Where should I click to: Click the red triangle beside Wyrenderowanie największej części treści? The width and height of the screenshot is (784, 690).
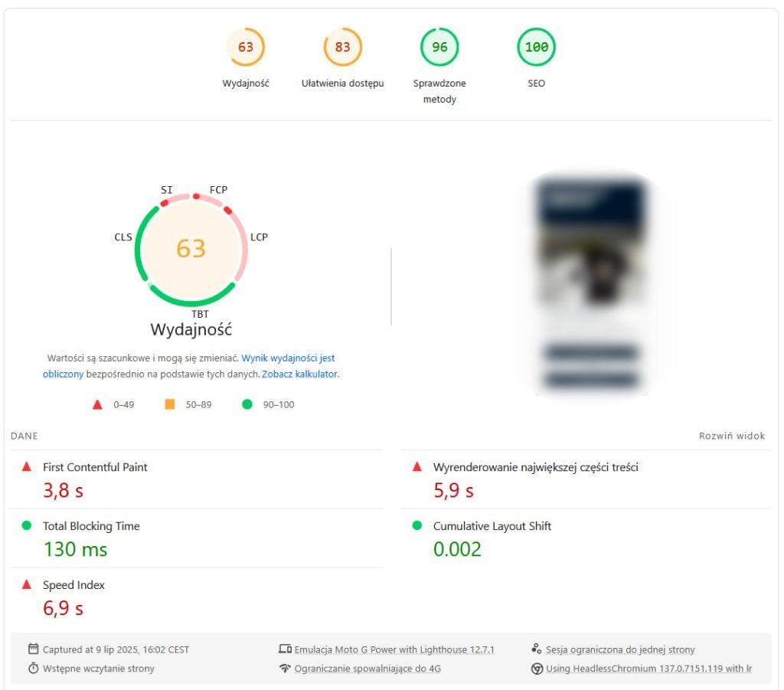tap(417, 466)
